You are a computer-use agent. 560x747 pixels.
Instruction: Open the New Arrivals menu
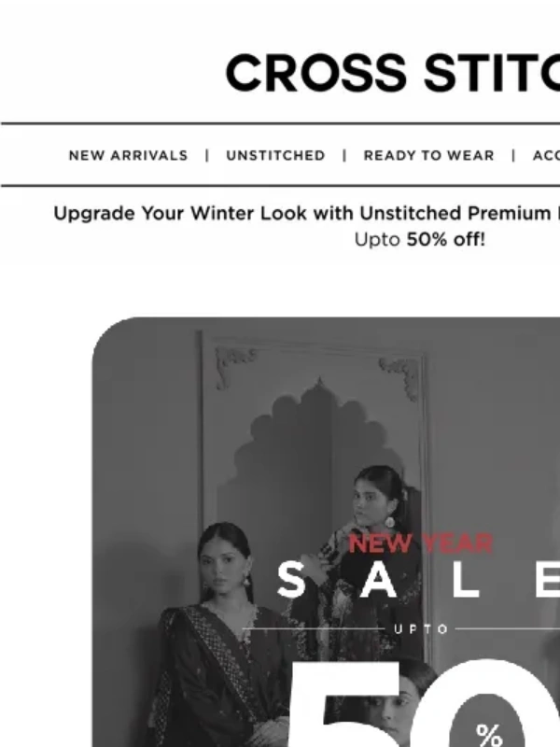tap(128, 155)
